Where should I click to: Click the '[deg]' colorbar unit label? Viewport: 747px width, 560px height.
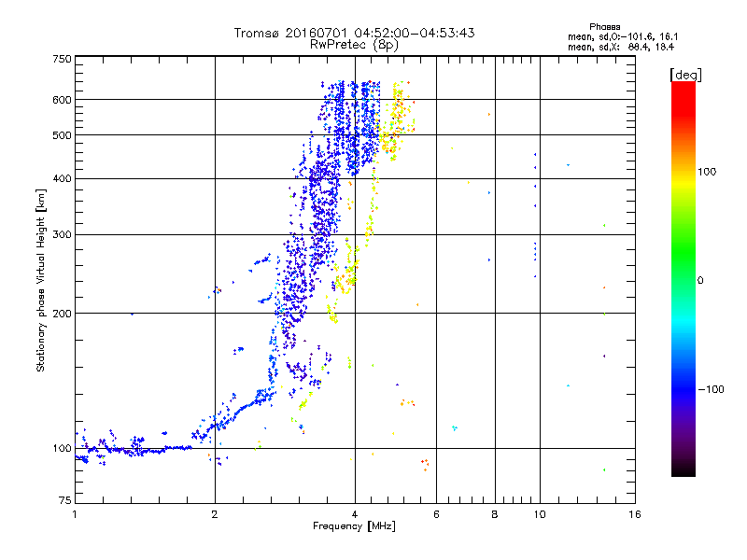coord(685,75)
